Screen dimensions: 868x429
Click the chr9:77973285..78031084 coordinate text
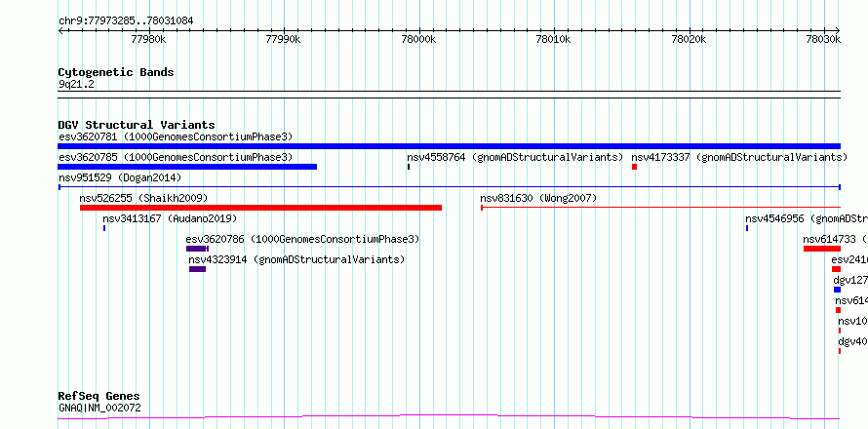126,21
